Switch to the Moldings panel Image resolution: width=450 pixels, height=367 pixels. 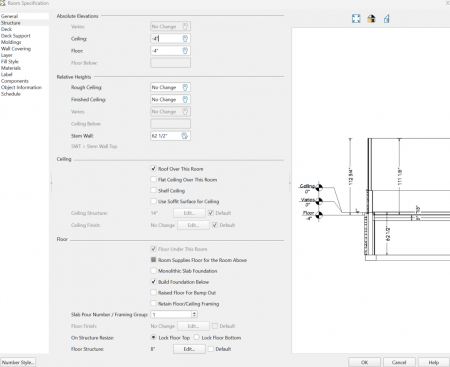tap(11, 42)
